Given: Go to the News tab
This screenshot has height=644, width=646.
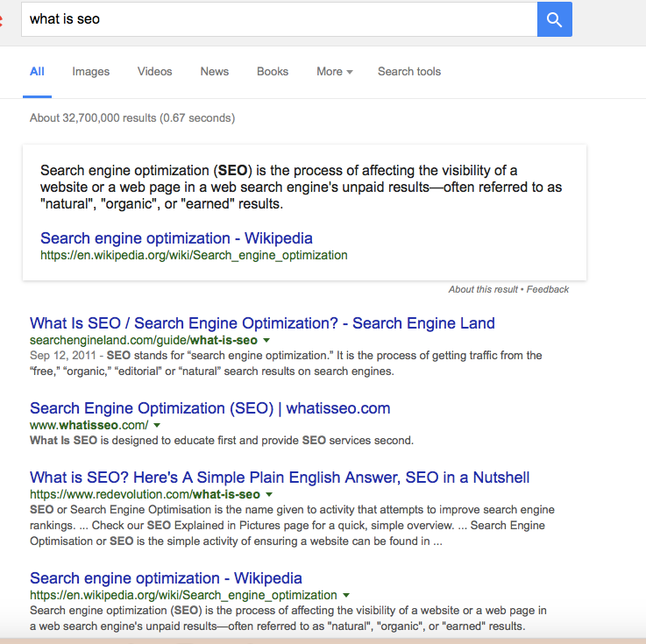Looking at the screenshot, I should coord(214,72).
